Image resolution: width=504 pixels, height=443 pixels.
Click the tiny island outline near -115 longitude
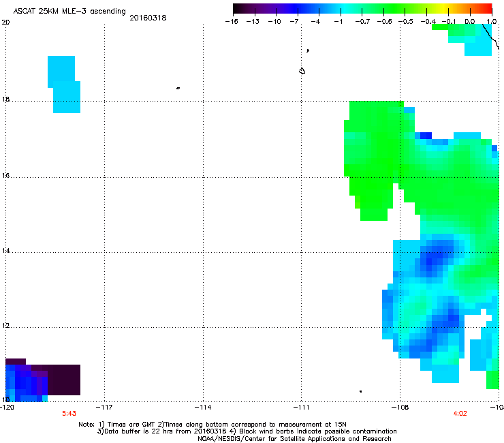tap(178, 88)
